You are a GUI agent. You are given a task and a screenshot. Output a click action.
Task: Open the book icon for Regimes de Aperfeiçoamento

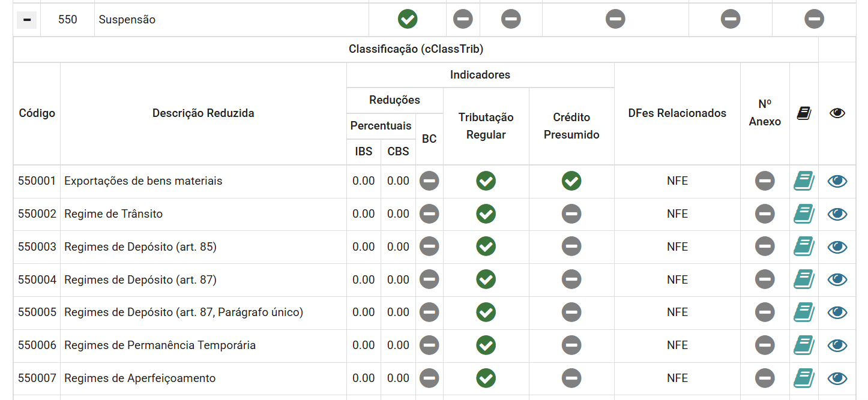coord(804,378)
